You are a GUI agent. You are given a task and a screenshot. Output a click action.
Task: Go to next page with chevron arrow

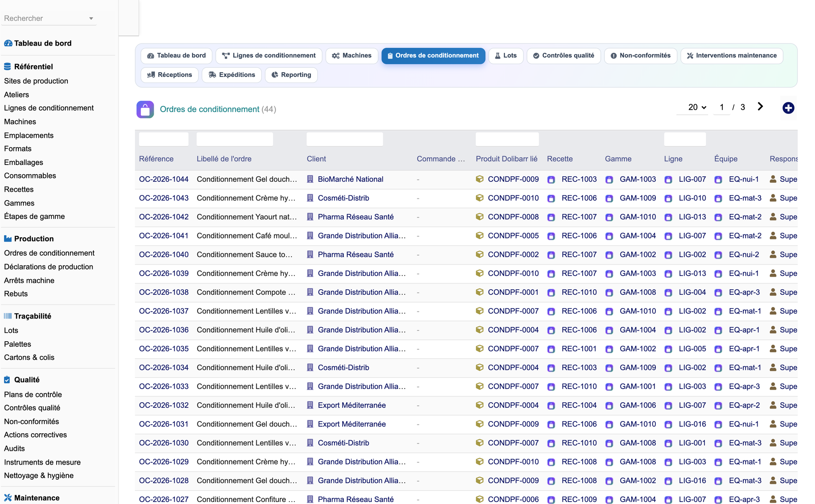pyautogui.click(x=760, y=107)
